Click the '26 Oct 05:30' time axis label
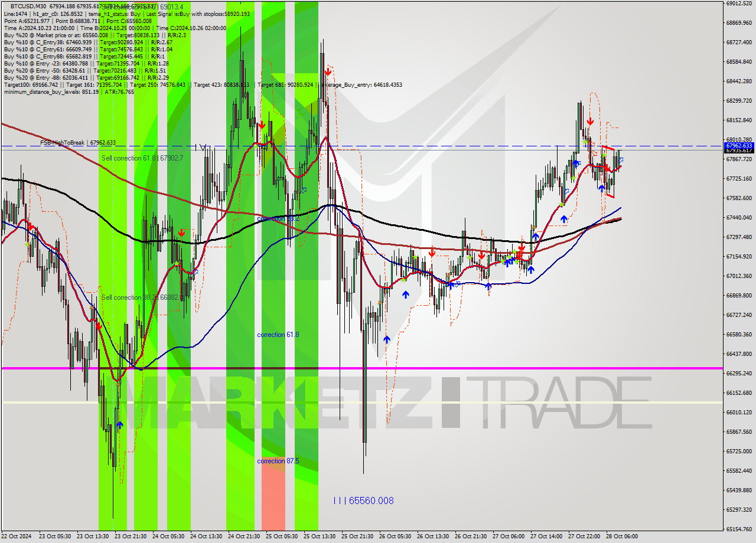The image size is (756, 543). coord(395,537)
